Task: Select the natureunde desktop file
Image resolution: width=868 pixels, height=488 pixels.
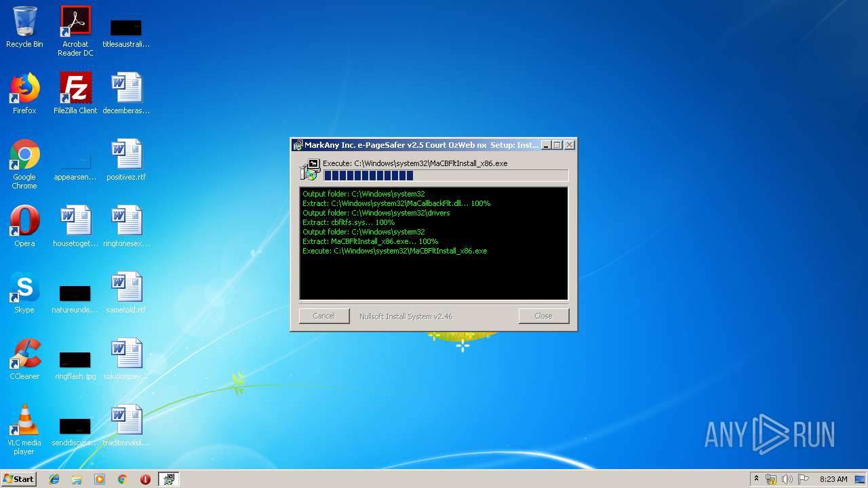Action: coord(75,300)
